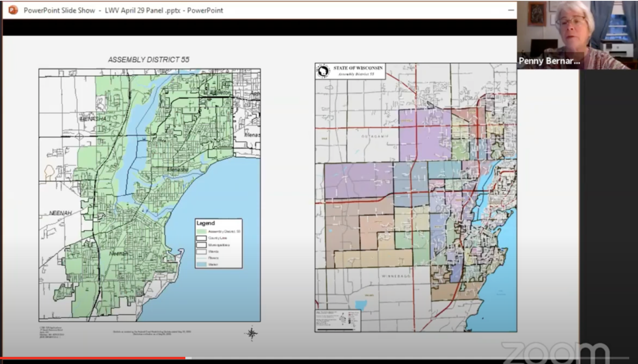The width and height of the screenshot is (638, 364).
Task: Click the Penny Bernar... name label
Action: (549, 61)
